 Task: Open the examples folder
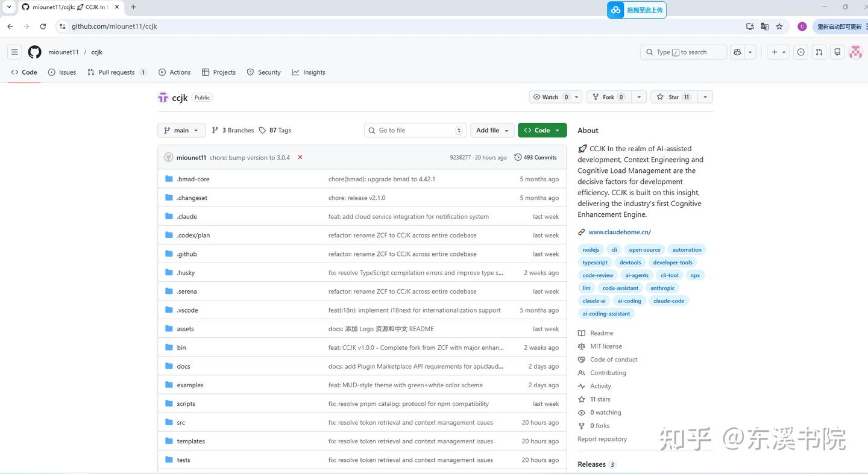[x=190, y=385]
